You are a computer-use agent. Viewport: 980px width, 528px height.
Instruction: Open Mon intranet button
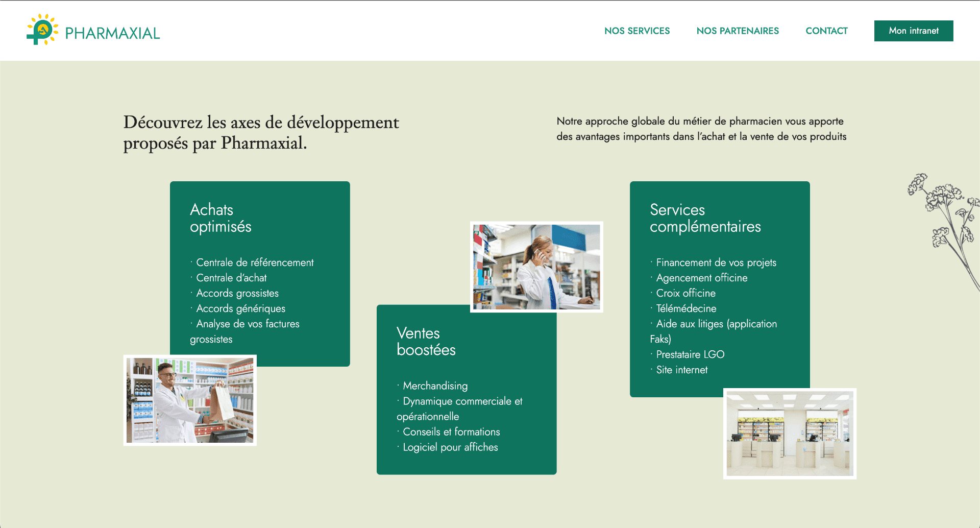tap(914, 31)
